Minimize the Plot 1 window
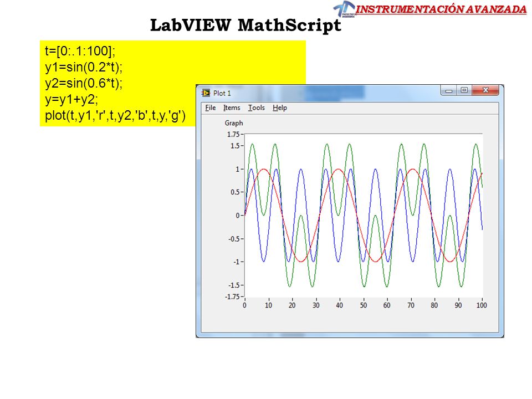The image size is (532, 399). (448, 90)
